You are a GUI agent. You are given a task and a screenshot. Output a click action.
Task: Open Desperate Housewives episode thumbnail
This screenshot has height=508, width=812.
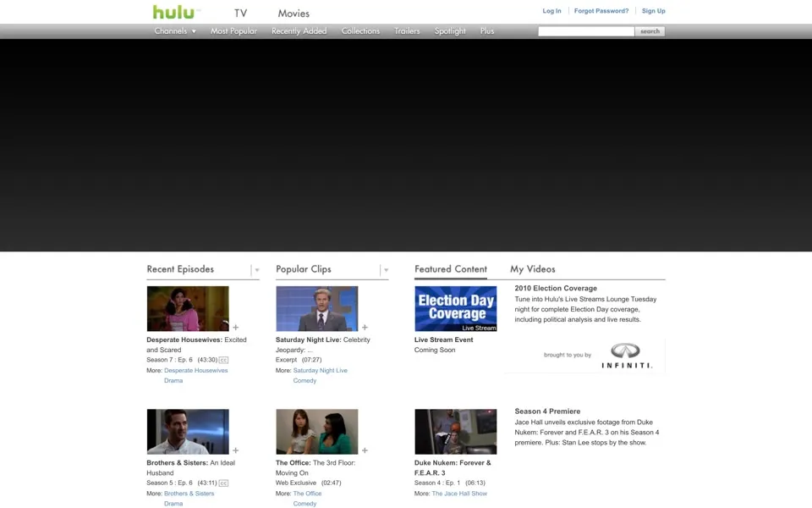tap(188, 309)
